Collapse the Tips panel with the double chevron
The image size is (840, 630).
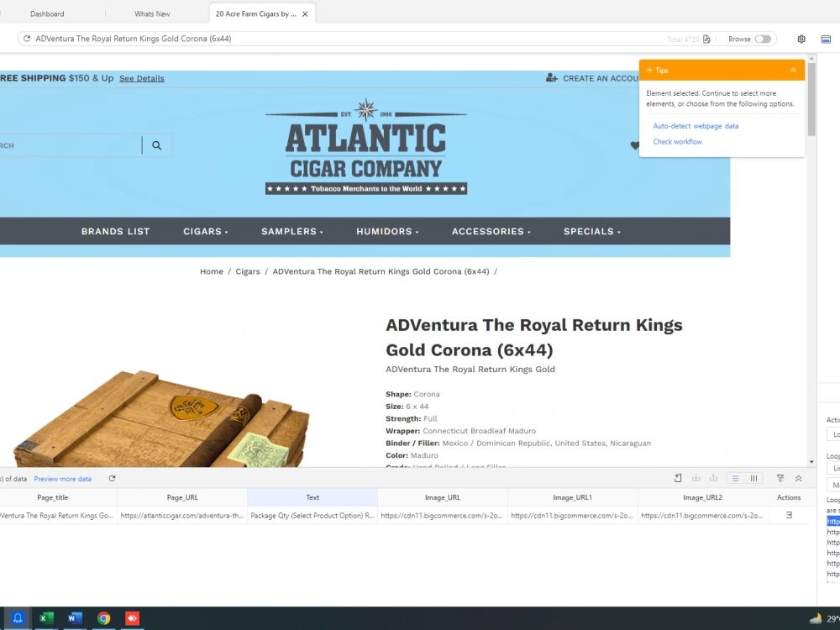(x=794, y=71)
